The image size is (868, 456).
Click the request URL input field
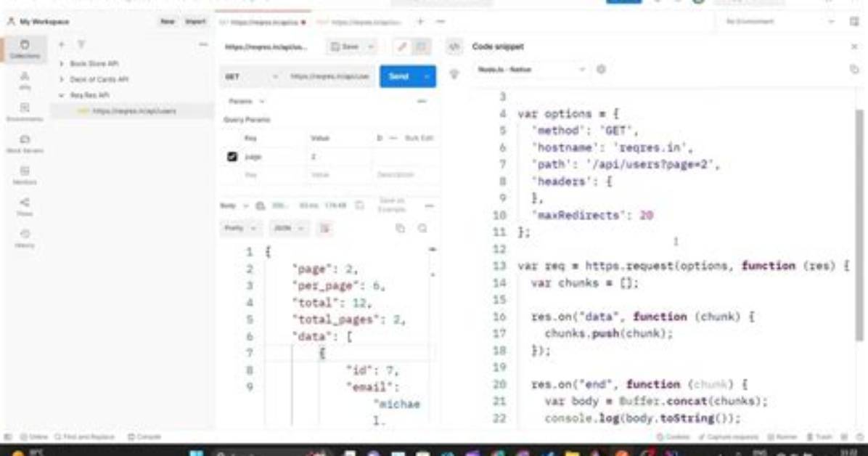coord(330,76)
